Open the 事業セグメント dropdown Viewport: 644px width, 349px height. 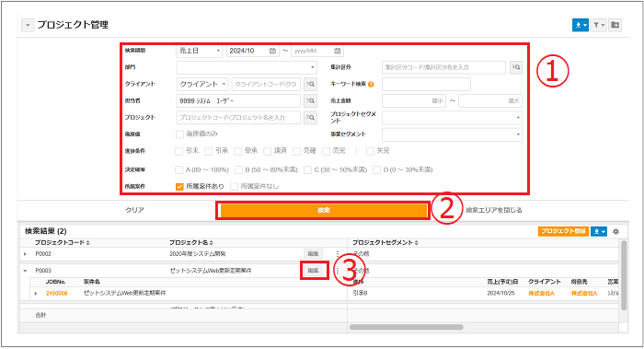[x=453, y=134]
